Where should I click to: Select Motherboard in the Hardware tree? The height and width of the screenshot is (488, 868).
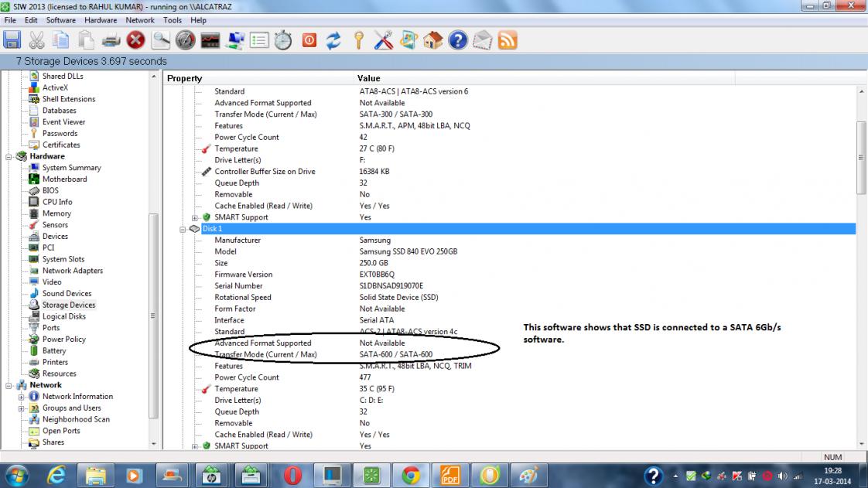pos(64,179)
